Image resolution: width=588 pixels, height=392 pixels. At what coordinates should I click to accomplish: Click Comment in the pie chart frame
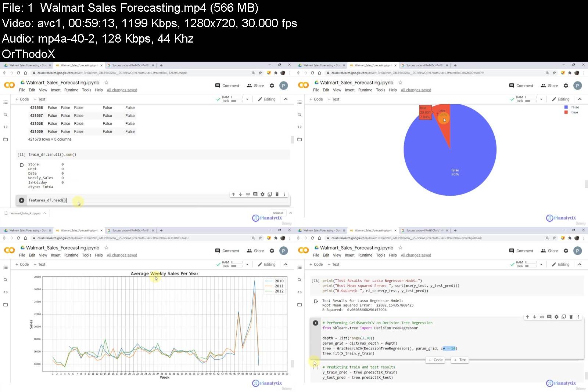point(521,86)
